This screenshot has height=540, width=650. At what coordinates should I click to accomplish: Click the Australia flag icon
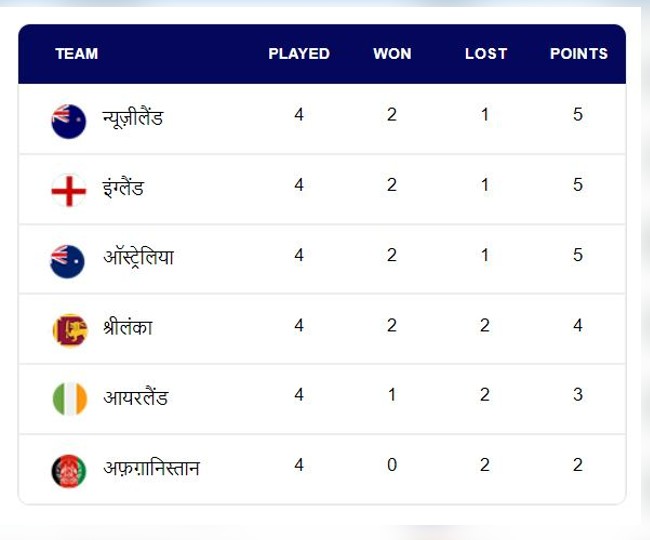(68, 260)
